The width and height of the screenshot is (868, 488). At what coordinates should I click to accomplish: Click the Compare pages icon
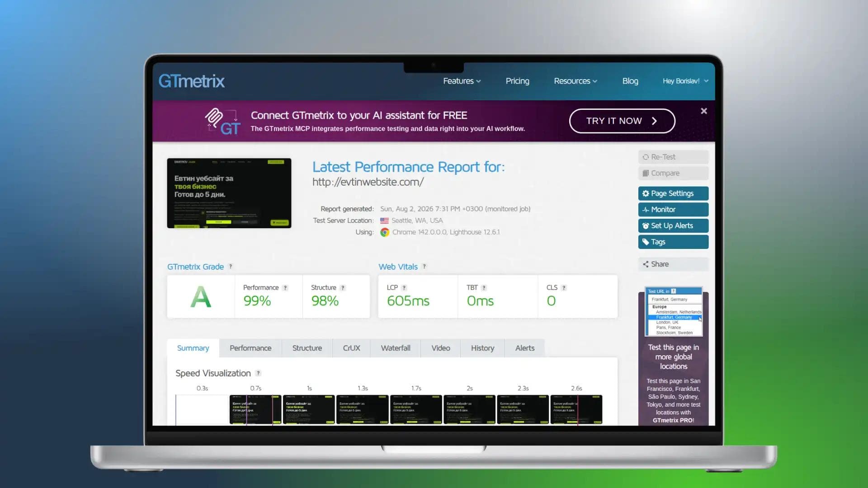(646, 173)
